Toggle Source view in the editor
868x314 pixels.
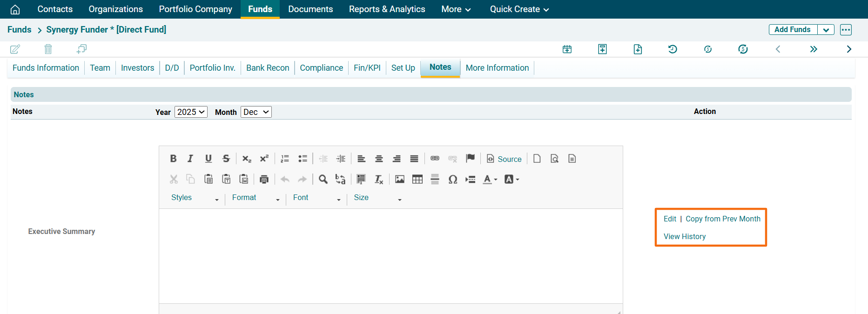click(504, 159)
